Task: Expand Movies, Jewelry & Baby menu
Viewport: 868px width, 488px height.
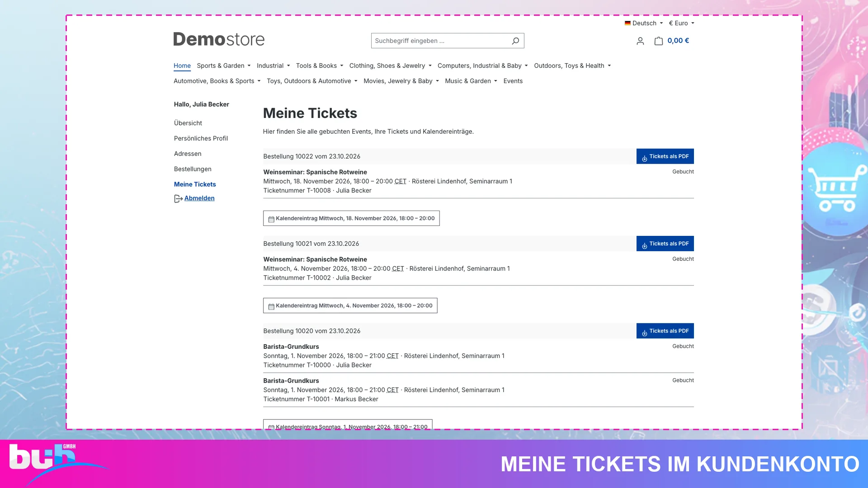Action: coord(401,81)
